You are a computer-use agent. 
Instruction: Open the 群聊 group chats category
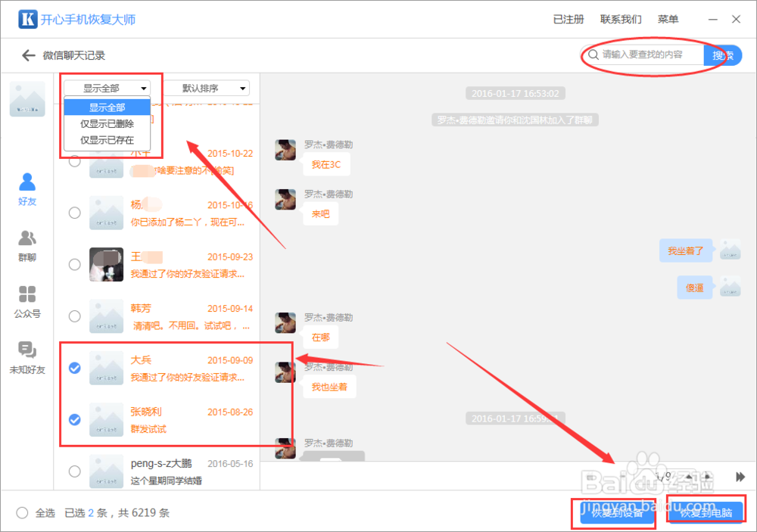point(27,246)
